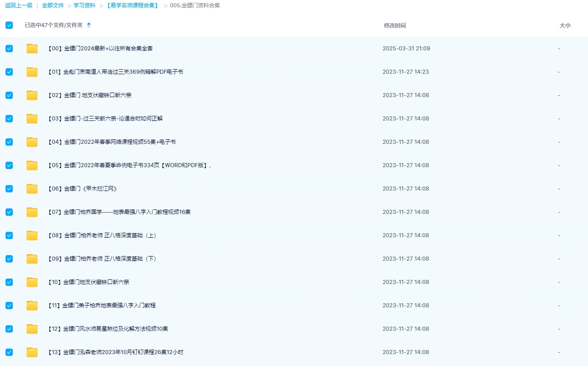Navigate to 学习资料 breadcrumb folder

coord(85,5)
